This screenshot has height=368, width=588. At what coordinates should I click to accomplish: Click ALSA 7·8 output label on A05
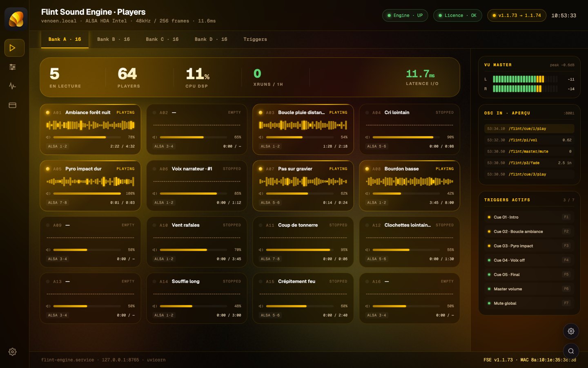(58, 203)
